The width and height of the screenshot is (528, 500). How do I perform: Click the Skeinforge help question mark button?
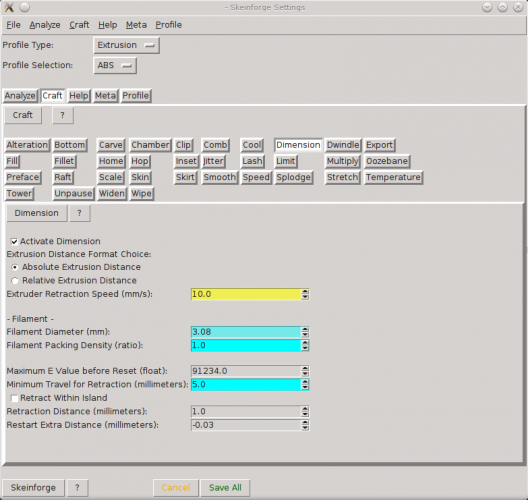pos(77,488)
